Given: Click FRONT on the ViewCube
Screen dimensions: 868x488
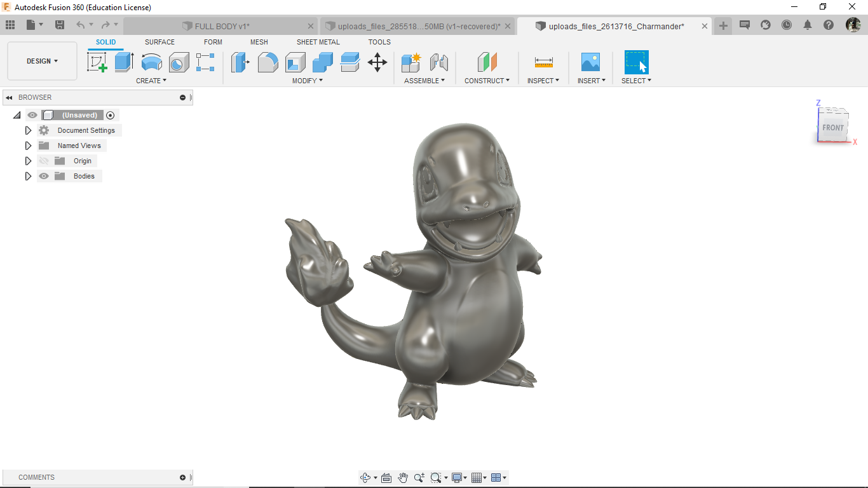Looking at the screenshot, I should click(833, 127).
